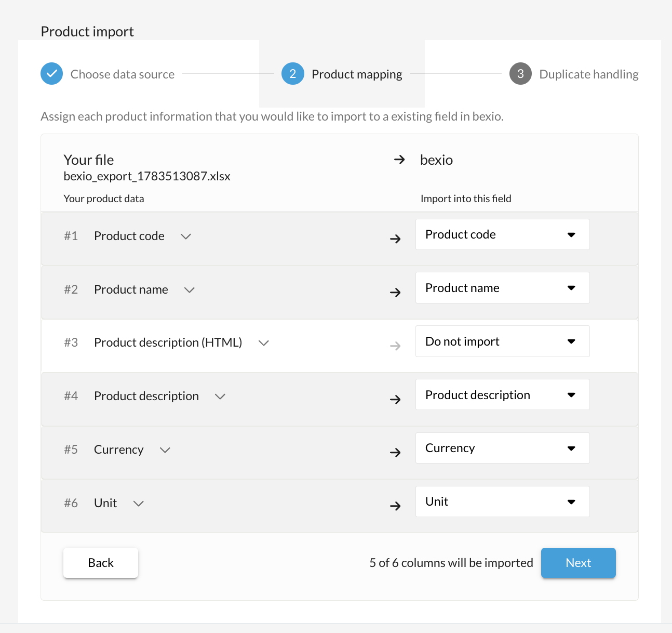Open the Duplicate handling step
Screen dimensions: 672x633
tap(589, 74)
